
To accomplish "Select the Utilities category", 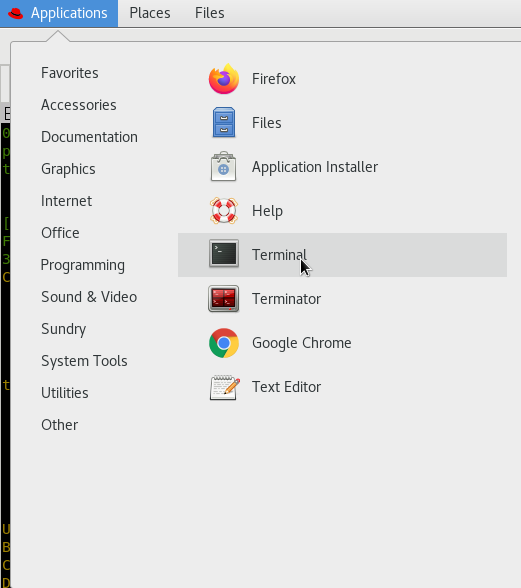I will click(65, 393).
